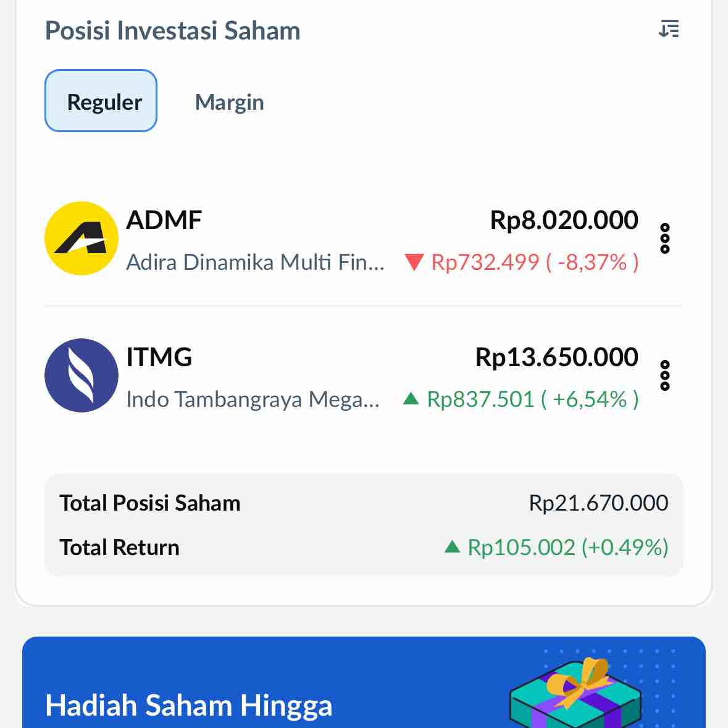The image size is (728, 728).
Task: Select Indo Tambangraya Mega company name
Action: tap(253, 400)
